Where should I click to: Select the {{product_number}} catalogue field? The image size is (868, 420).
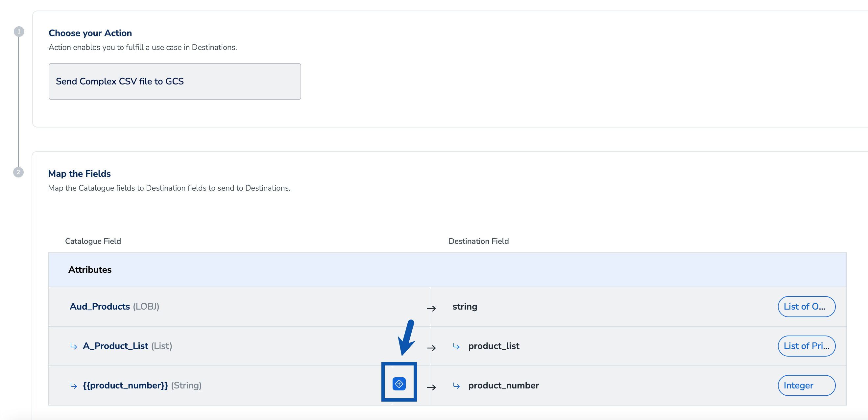click(125, 385)
